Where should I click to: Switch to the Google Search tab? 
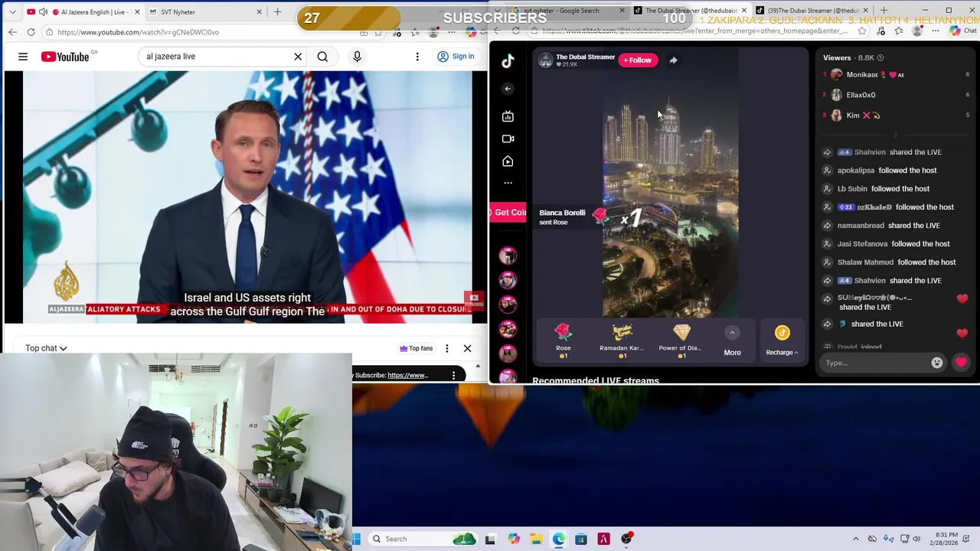click(567, 11)
